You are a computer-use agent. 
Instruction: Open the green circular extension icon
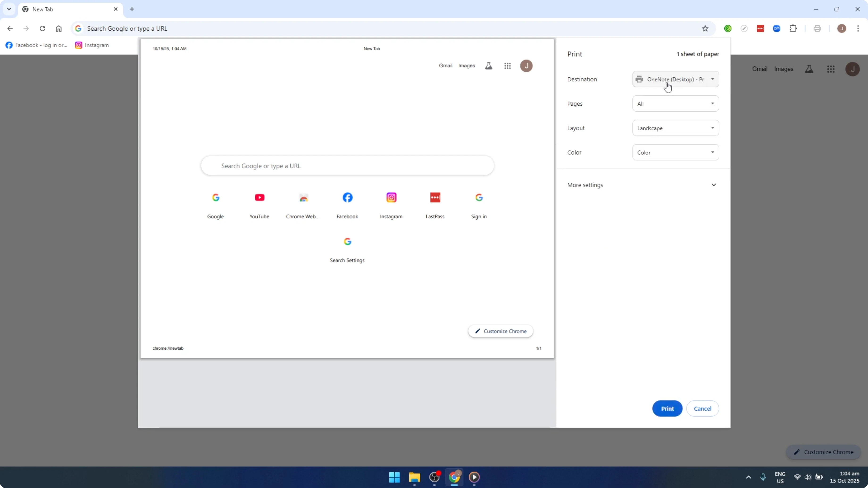pos(728,29)
